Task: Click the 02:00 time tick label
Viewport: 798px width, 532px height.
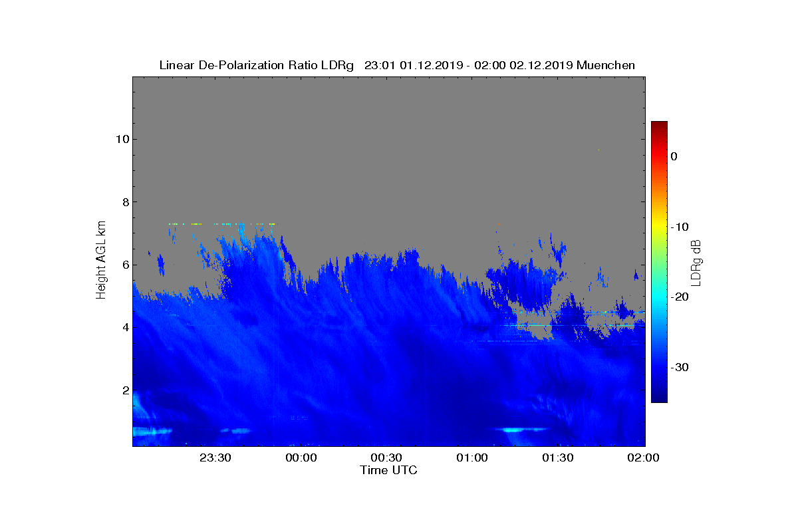Action: pyautogui.click(x=643, y=458)
